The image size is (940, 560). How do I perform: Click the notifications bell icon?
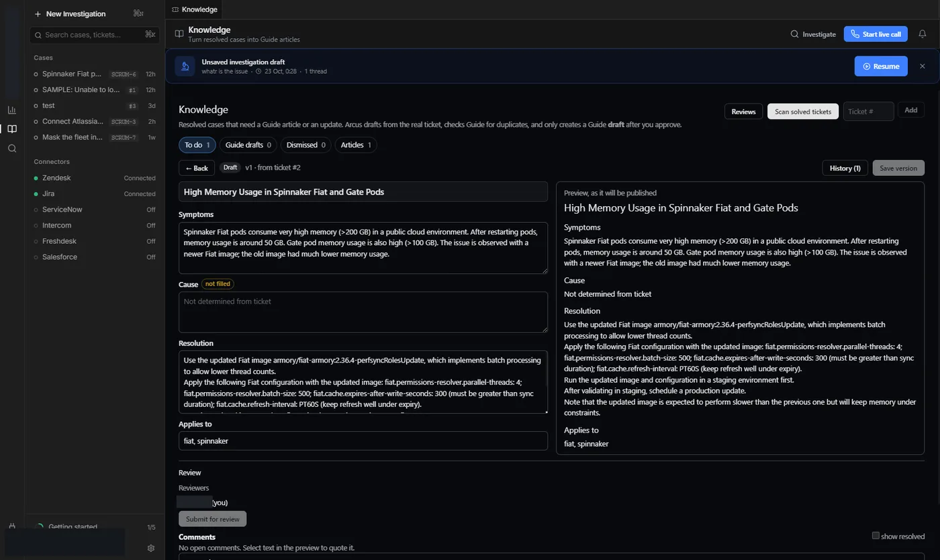[x=923, y=34]
